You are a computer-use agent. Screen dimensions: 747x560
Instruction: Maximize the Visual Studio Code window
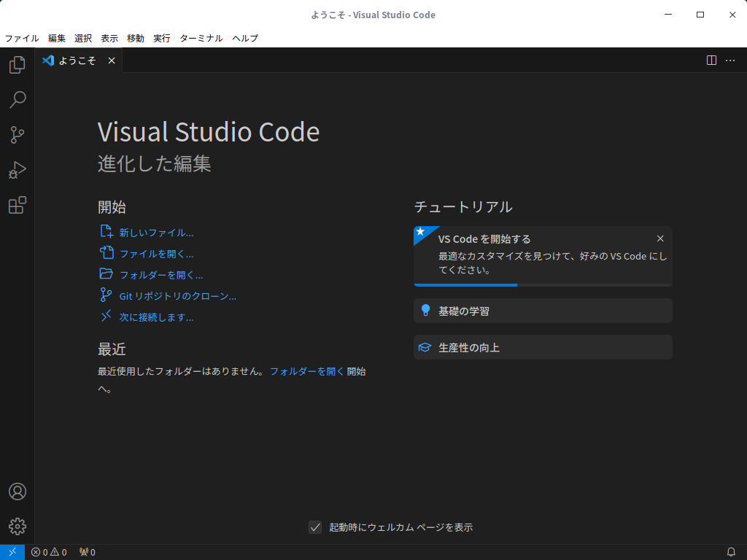click(700, 15)
